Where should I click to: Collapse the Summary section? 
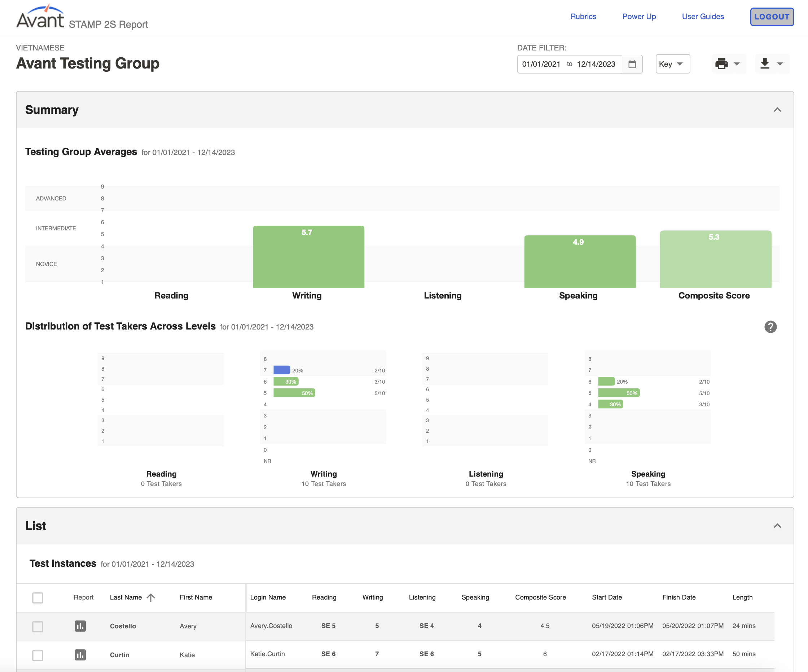click(x=777, y=110)
